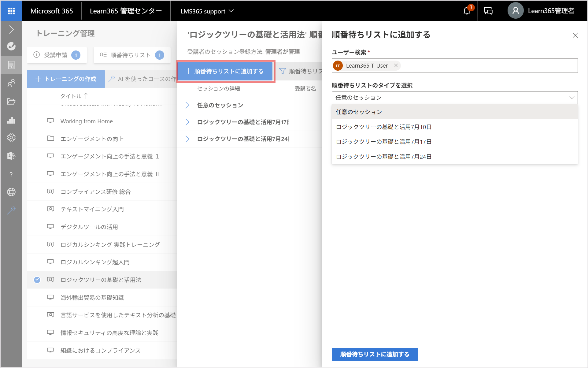Open the folder catalog icon in sidebar
The height and width of the screenshot is (368, 588).
(x=11, y=102)
